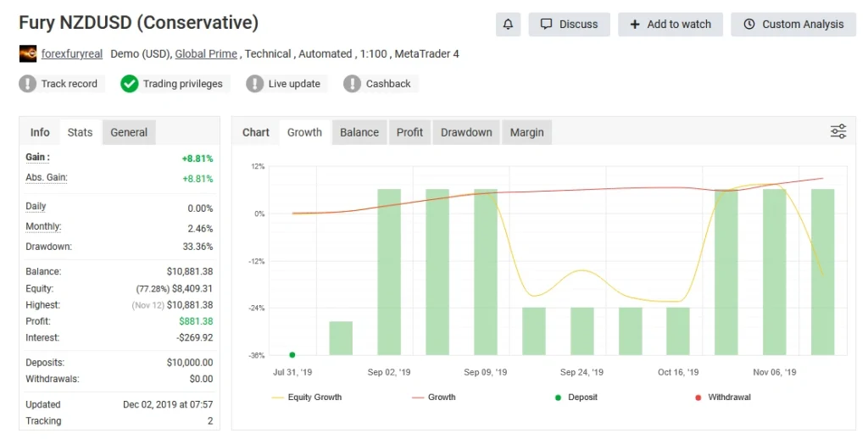Open the forexfuryreal profile link
868x439 pixels.
tap(72, 54)
